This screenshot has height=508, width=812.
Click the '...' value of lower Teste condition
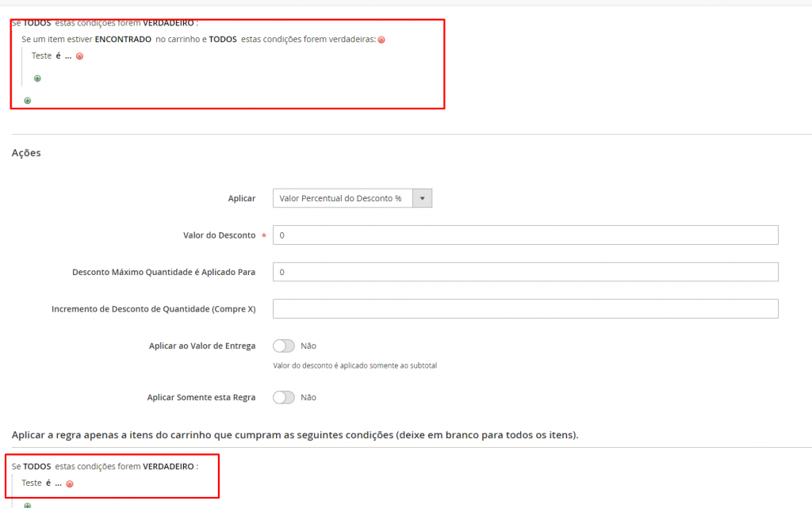click(x=59, y=483)
